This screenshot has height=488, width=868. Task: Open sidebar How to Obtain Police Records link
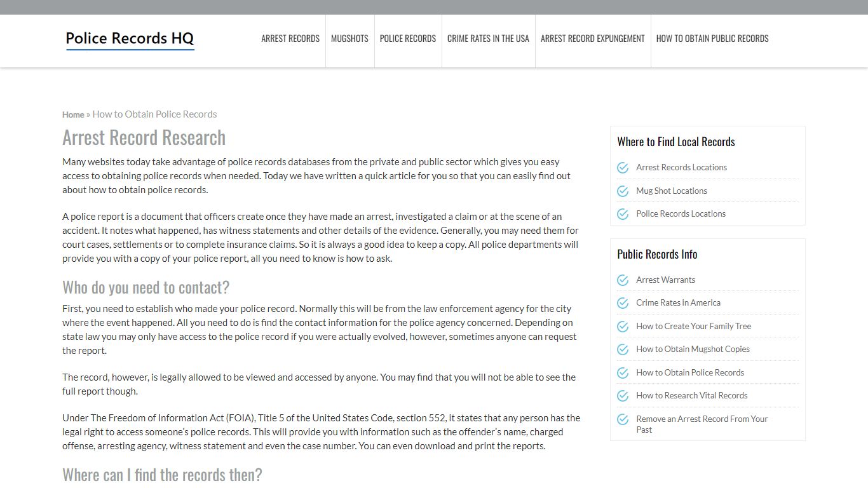click(690, 372)
